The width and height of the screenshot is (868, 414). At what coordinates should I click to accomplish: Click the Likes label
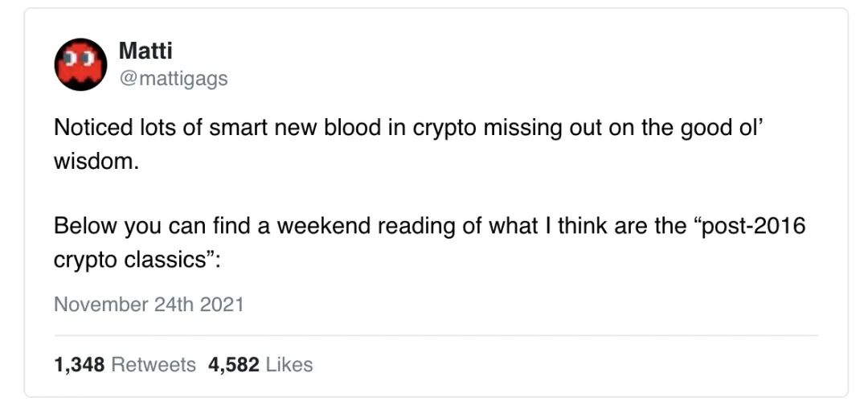[289, 365]
